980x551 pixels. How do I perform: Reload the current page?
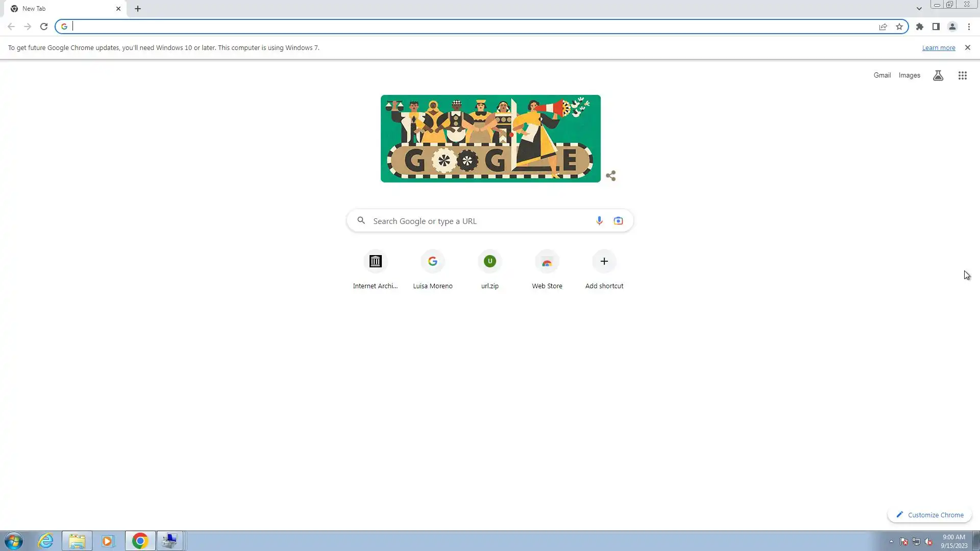click(x=44, y=27)
